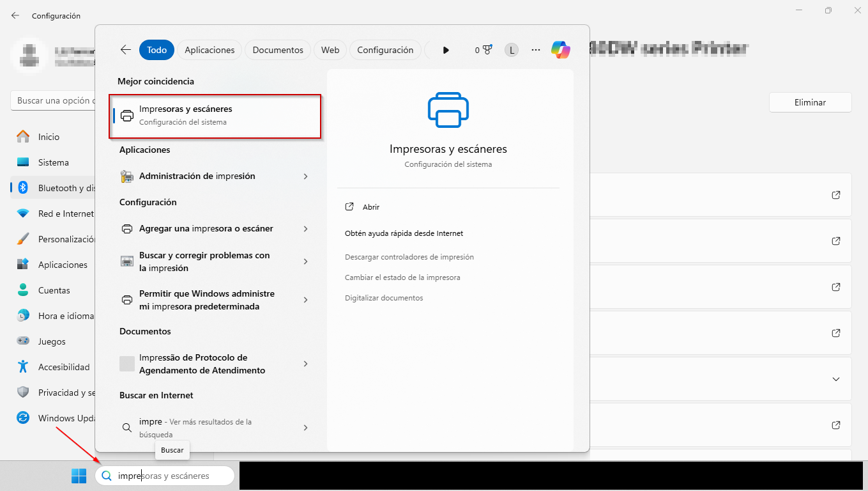This screenshot has width=868, height=491.
Task: Click the Administración de impresión app icon
Action: click(x=127, y=176)
